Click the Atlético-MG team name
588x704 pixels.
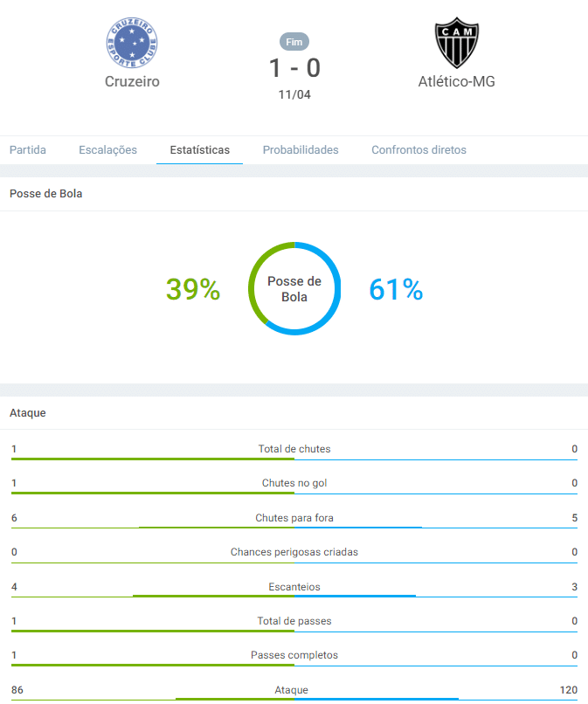pyautogui.click(x=456, y=82)
